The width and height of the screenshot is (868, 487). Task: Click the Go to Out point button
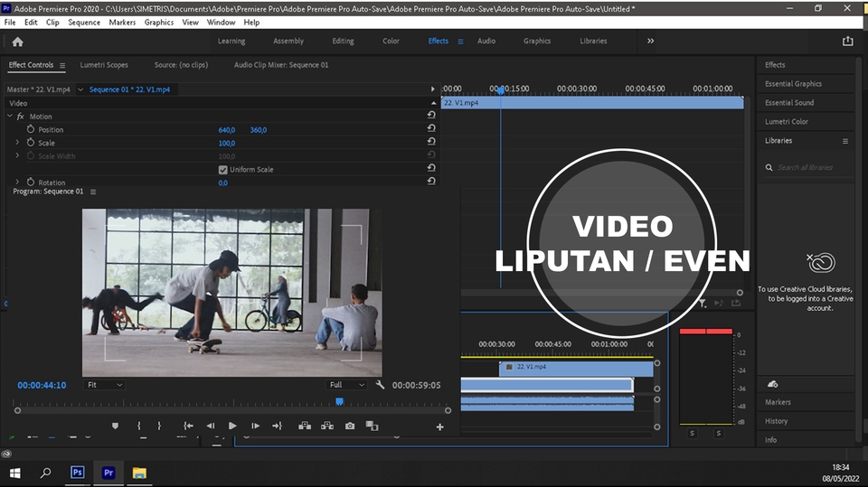tap(277, 426)
